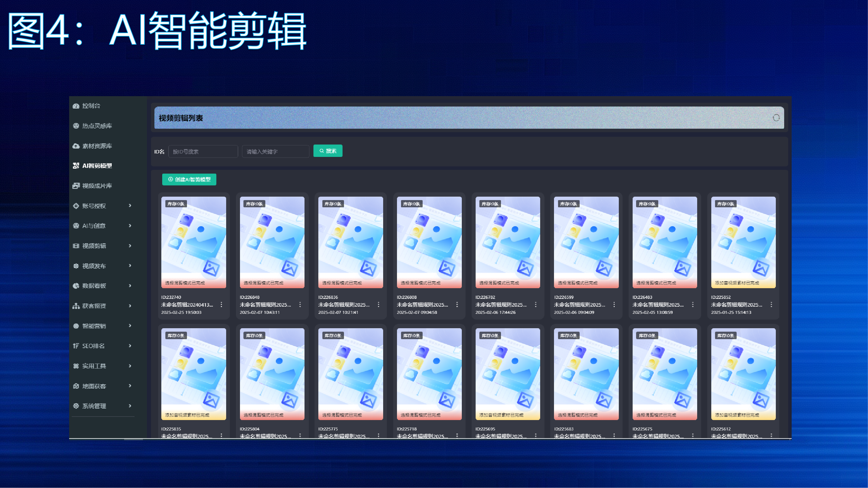Viewport: 868px width, 488px height.
Task: Click the 系统管理 gear icon
Action: pyautogui.click(x=76, y=406)
